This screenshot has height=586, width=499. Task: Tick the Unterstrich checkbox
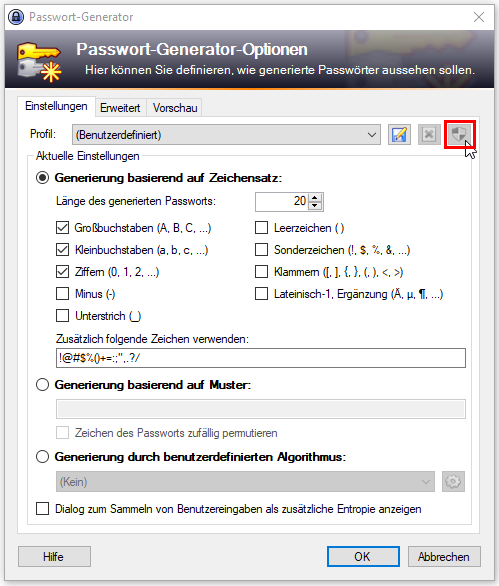62,316
